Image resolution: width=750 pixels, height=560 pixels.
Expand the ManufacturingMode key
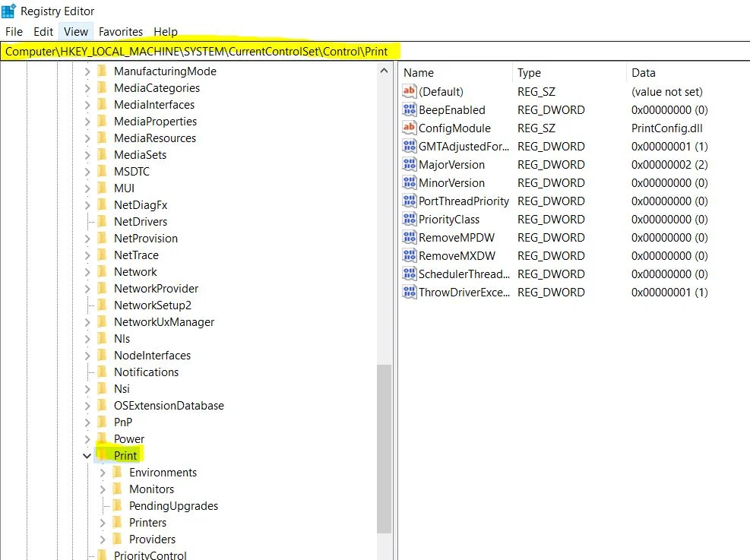pos(87,71)
